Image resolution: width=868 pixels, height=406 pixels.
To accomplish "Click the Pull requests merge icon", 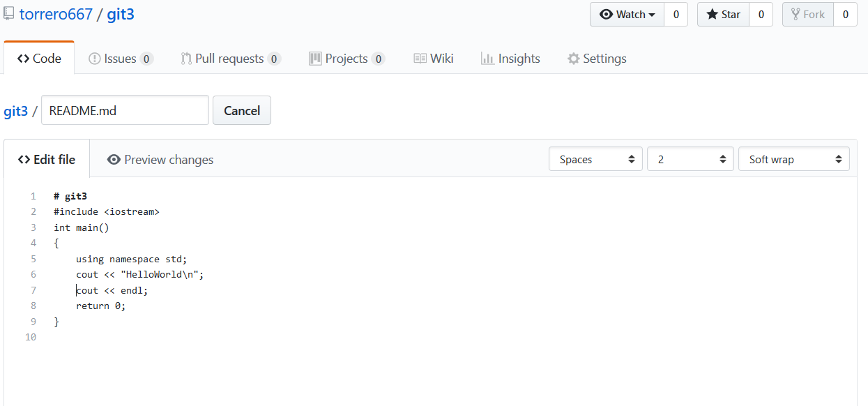I will [185, 59].
